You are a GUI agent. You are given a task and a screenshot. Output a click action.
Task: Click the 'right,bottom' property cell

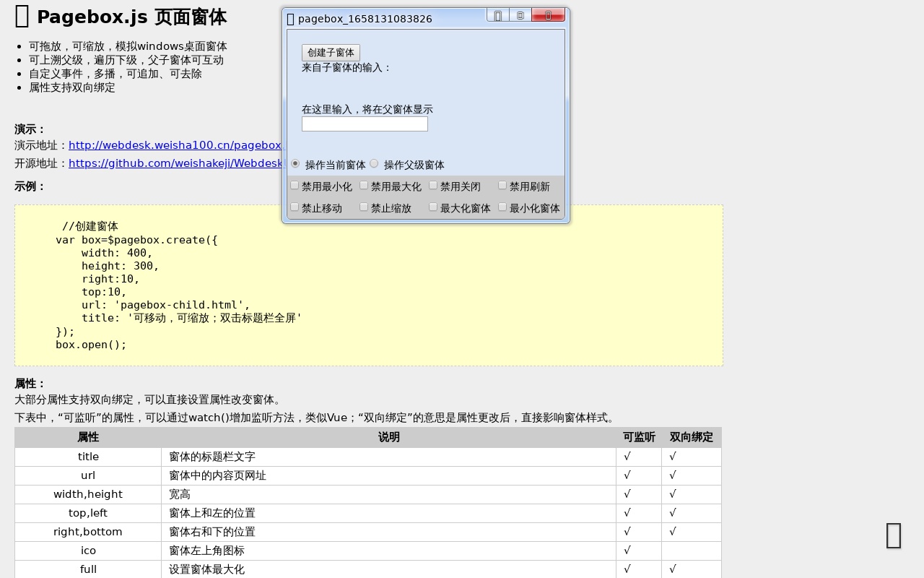[88, 532]
